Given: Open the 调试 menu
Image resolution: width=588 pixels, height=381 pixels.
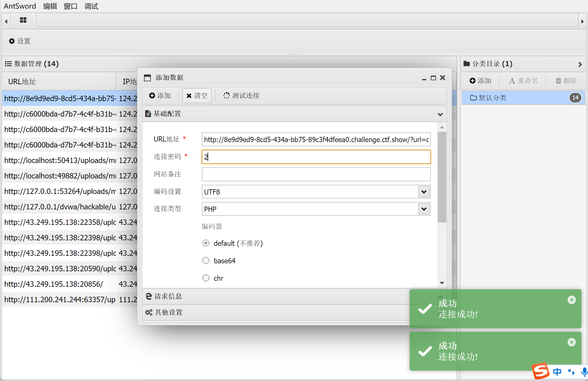Looking at the screenshot, I should (91, 6).
